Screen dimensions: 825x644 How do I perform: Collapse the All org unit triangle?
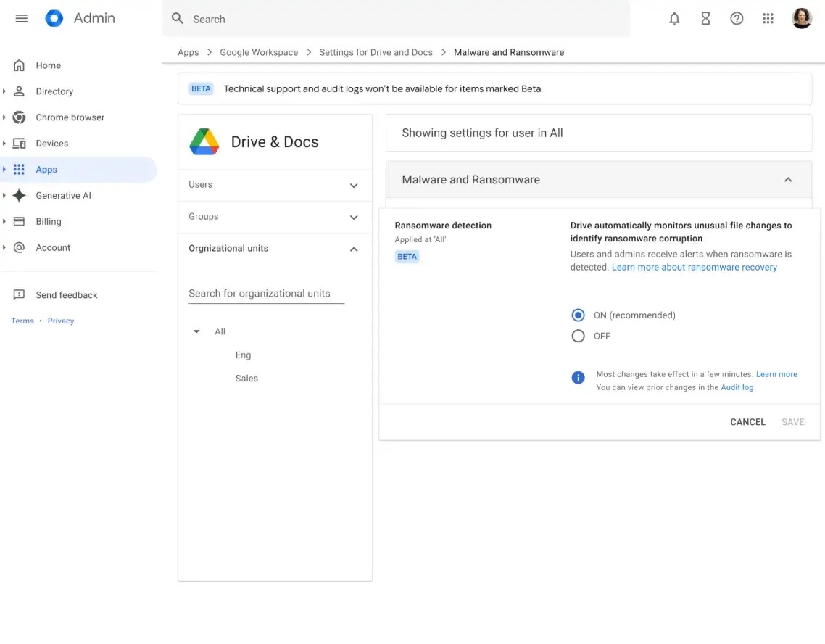click(x=196, y=331)
